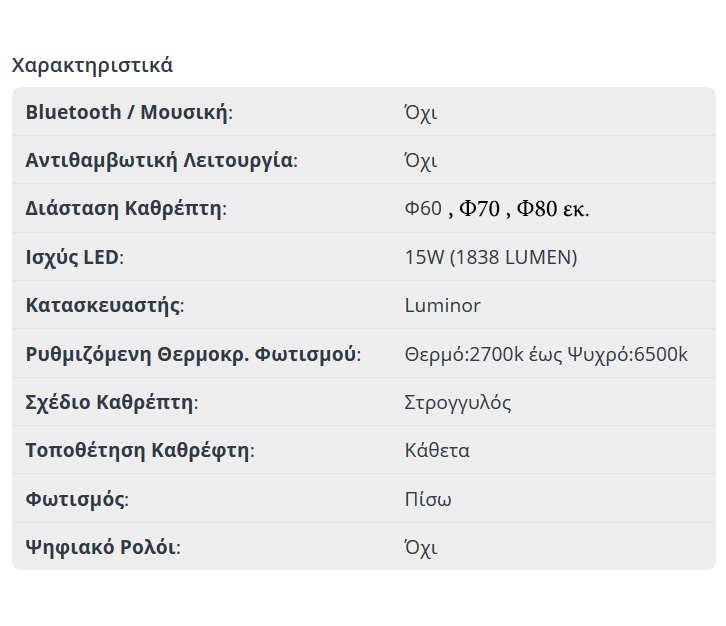726x626 pixels.
Task: Click the Φ60, Φ70, Φ80 εκ. dimension value
Action: [496, 209]
